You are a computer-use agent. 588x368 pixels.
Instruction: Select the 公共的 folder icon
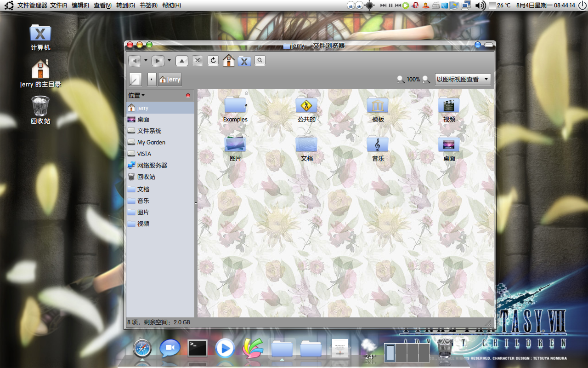306,105
